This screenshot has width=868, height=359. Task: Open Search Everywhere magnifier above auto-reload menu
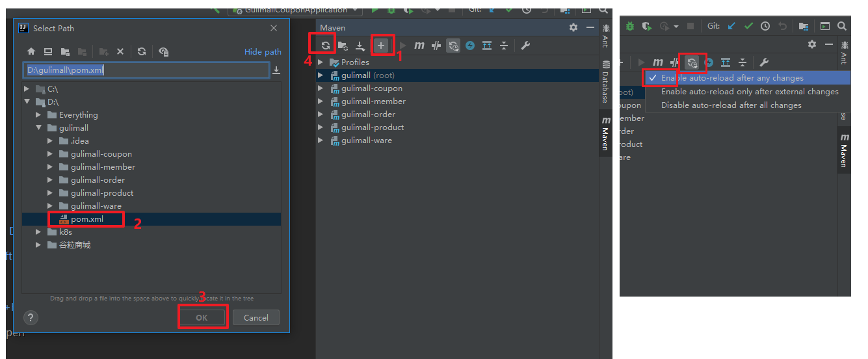(842, 26)
